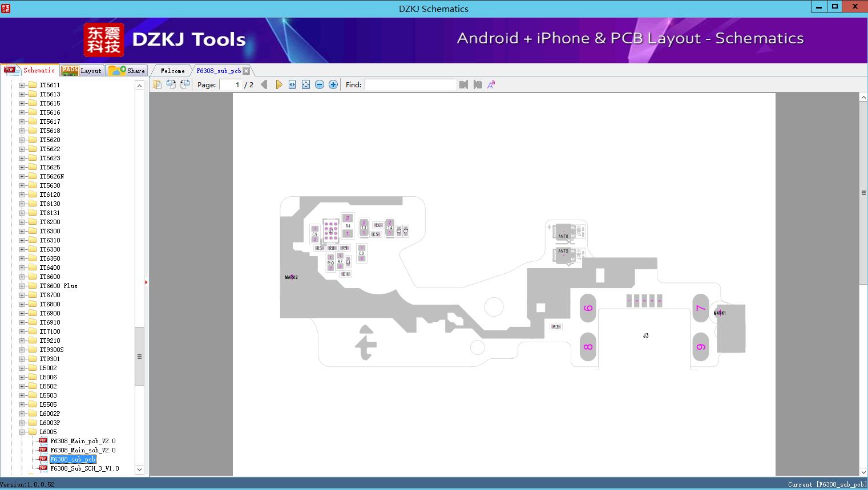Collapse the L6005 folder
The height and width of the screenshot is (490, 868).
pos(22,432)
